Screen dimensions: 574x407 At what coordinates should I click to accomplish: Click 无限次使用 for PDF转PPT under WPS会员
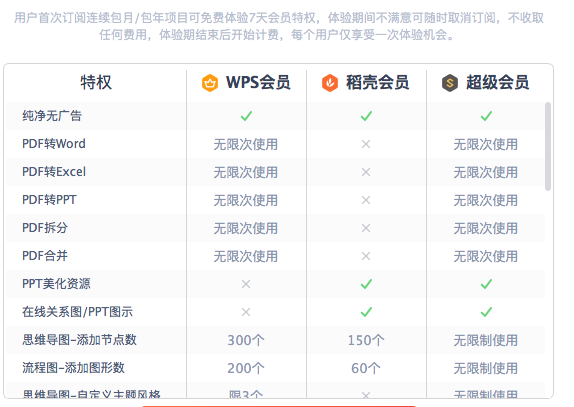coord(246,201)
